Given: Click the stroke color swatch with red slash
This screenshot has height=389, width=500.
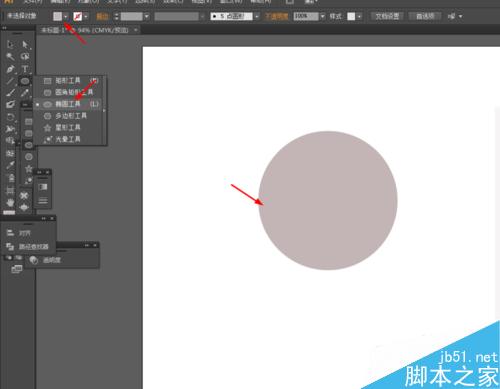Looking at the screenshot, I should point(78,16).
